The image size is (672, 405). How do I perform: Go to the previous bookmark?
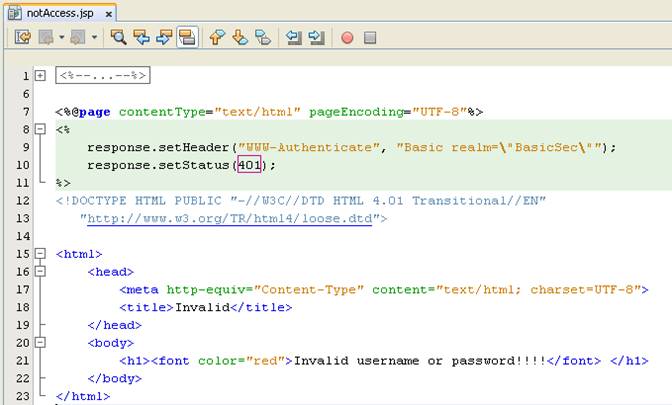(x=217, y=37)
